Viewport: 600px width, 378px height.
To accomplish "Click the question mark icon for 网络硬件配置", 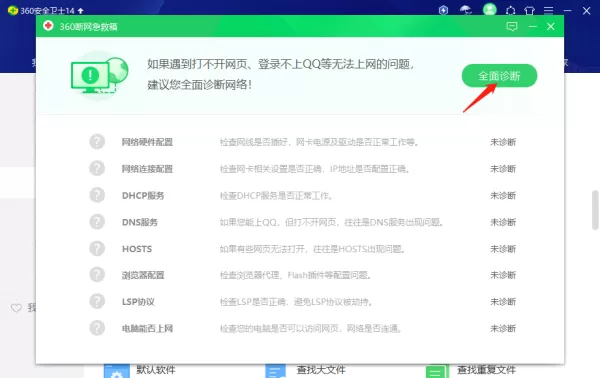I will coord(97,142).
